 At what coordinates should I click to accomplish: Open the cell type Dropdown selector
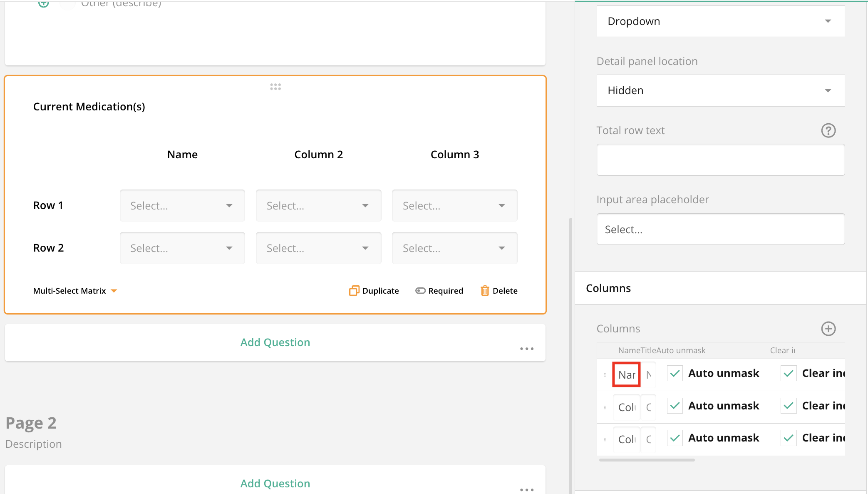click(720, 21)
